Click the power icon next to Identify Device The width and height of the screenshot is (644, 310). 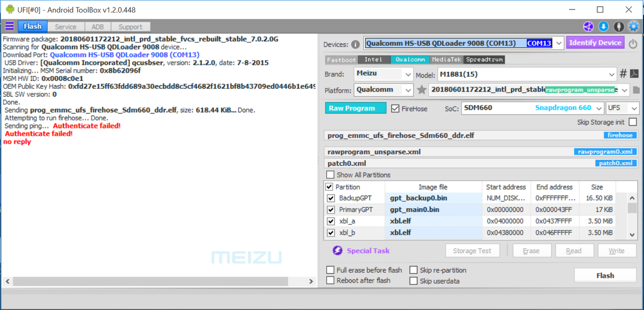click(x=633, y=44)
